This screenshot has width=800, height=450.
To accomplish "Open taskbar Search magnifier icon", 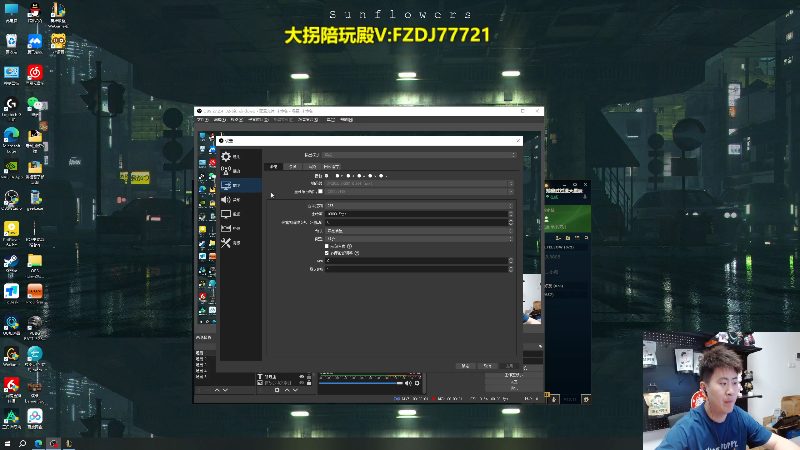I will click(22, 443).
